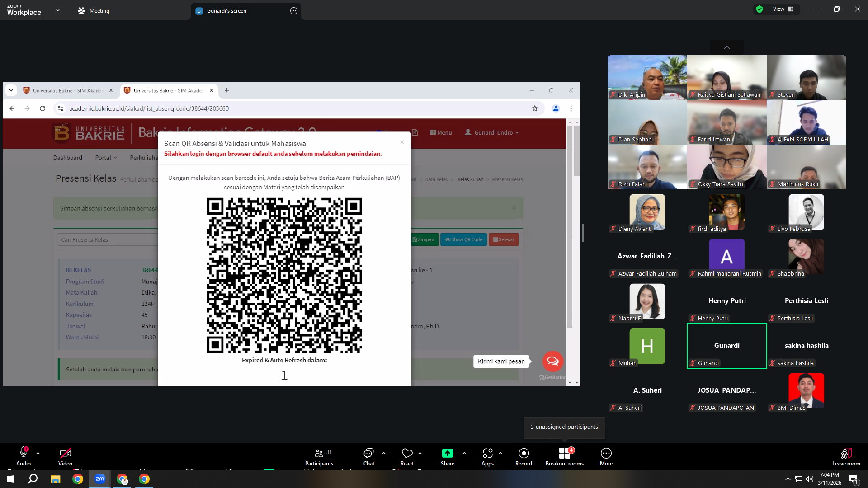Open the Windows Start menu
The height and width of the screenshot is (488, 868).
pyautogui.click(x=11, y=479)
